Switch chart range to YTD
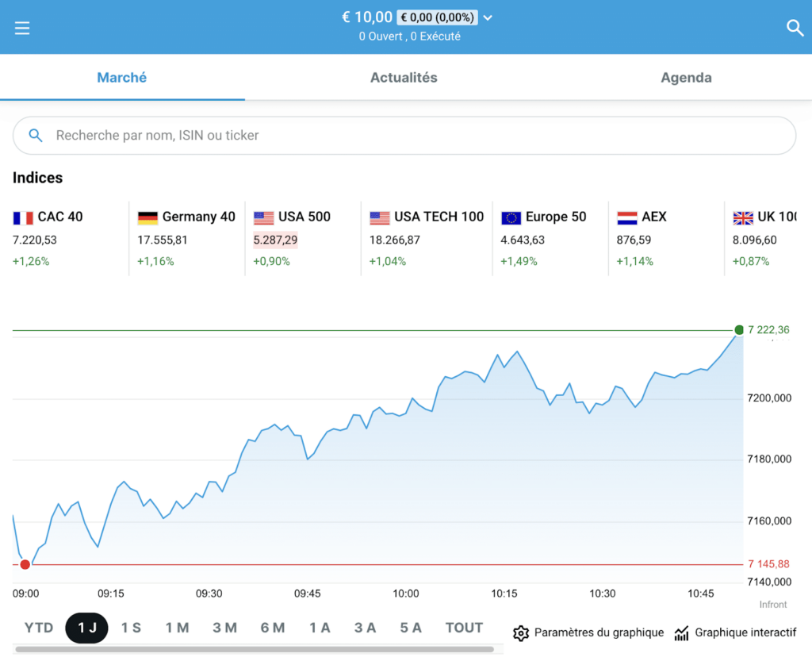 coord(39,628)
